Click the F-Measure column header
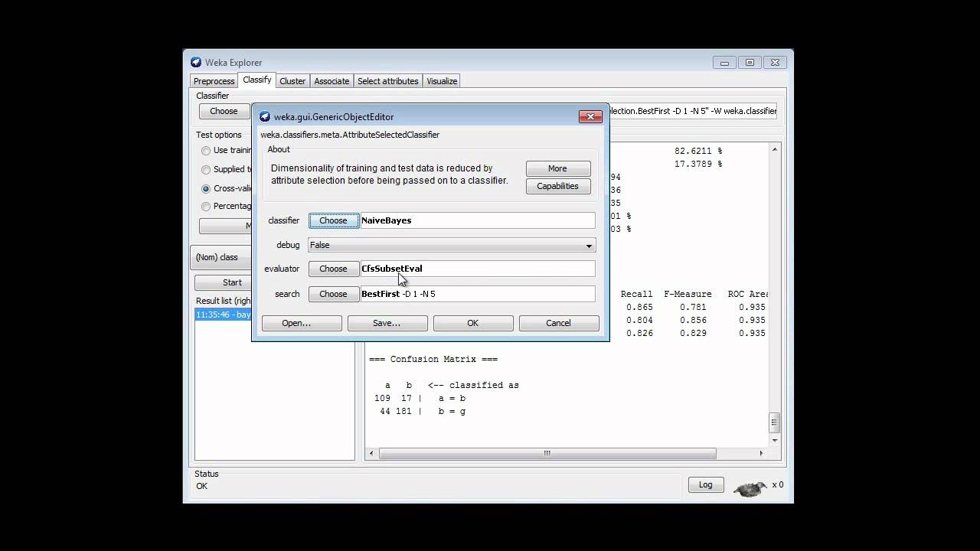Viewport: 980px width, 551px height. click(x=688, y=294)
